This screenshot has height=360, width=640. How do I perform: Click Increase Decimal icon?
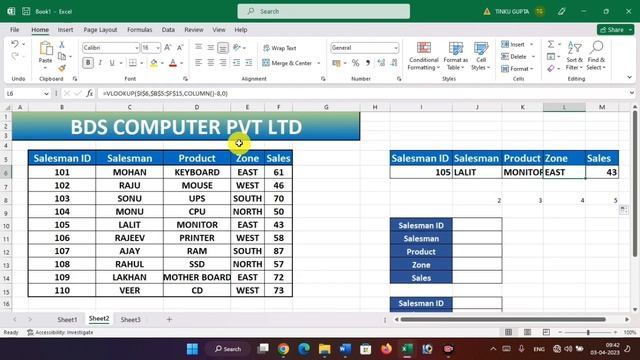(381, 63)
